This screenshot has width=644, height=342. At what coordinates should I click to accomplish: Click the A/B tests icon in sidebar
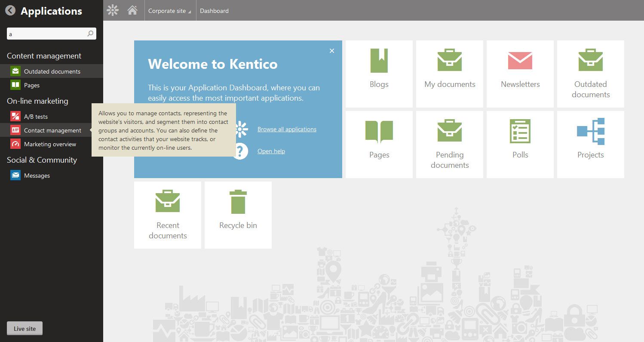click(x=15, y=117)
